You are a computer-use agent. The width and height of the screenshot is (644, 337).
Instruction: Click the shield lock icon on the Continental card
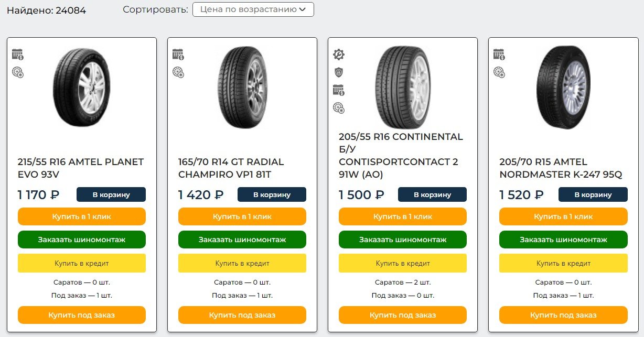(x=339, y=72)
